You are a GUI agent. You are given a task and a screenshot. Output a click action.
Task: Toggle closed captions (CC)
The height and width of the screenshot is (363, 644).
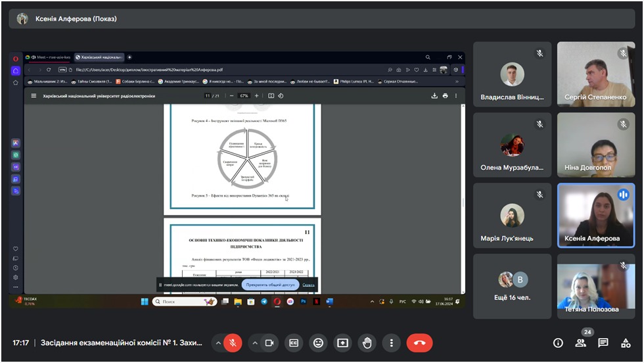[x=294, y=343]
